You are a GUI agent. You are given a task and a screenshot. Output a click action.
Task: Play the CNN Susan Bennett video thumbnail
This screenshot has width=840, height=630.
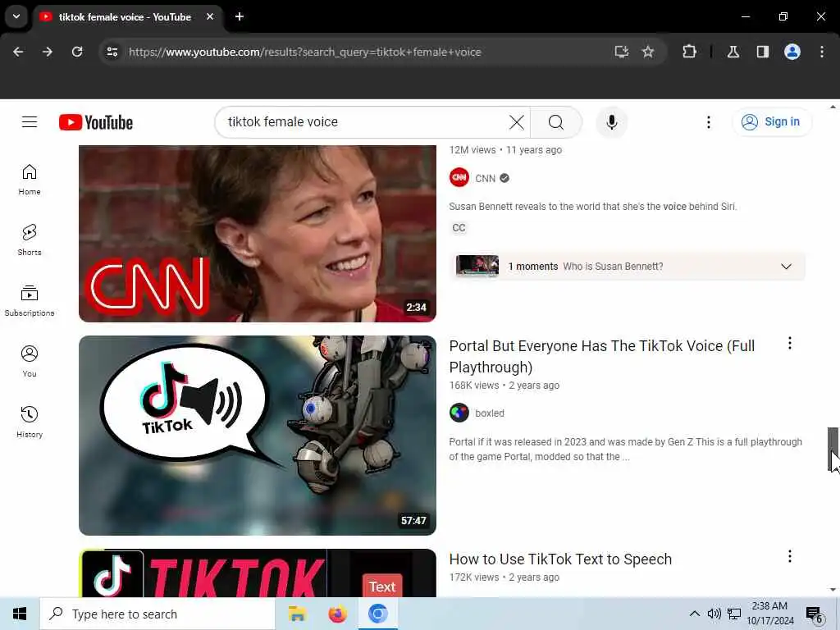tap(258, 234)
